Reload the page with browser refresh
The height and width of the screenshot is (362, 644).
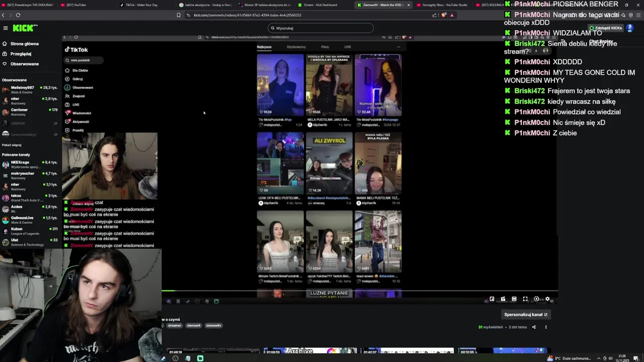(x=18, y=15)
